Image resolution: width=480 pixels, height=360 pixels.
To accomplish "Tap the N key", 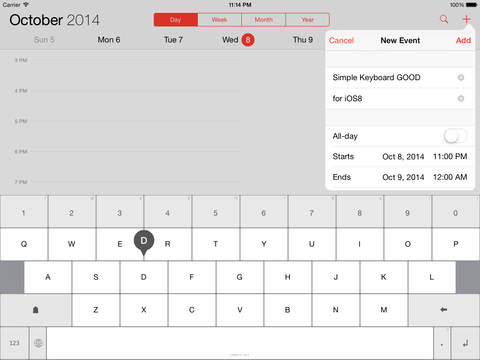I will [x=336, y=310].
